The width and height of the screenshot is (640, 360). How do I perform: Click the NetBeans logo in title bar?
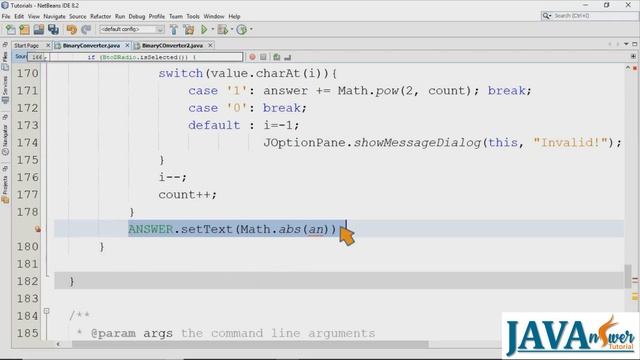pos(4,5)
